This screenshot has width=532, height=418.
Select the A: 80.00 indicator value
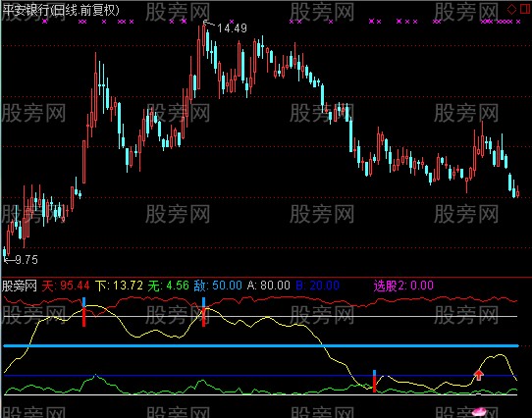(x=268, y=286)
